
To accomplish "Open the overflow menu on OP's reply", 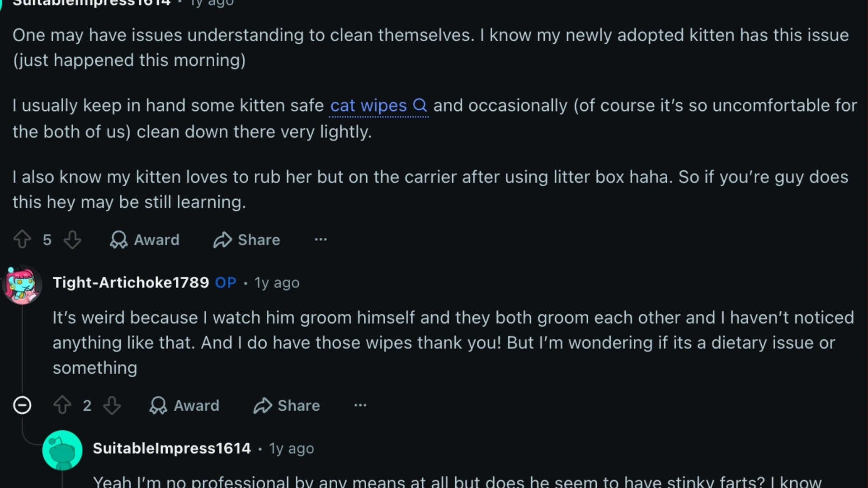I will pos(360,405).
